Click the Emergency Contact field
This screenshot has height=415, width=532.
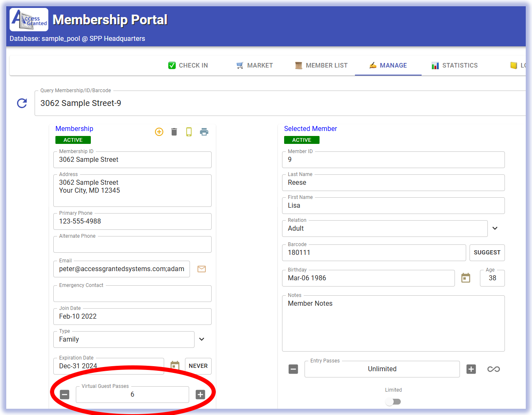pos(132,294)
